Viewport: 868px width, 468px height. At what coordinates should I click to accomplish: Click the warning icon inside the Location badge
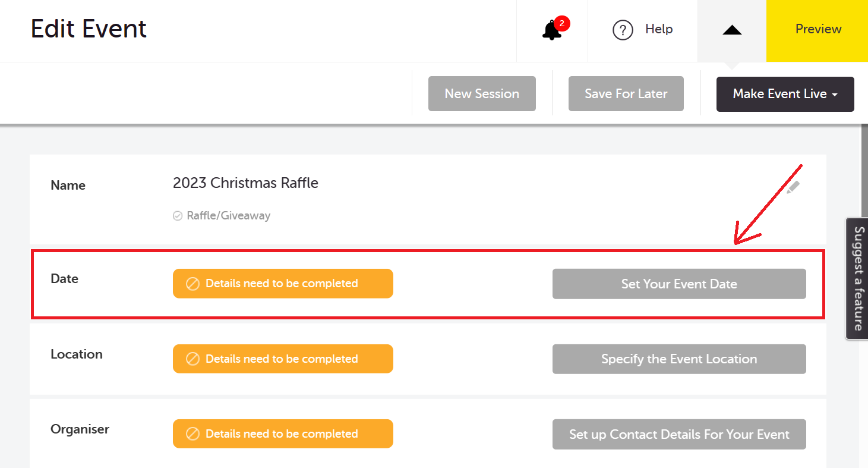pyautogui.click(x=191, y=359)
